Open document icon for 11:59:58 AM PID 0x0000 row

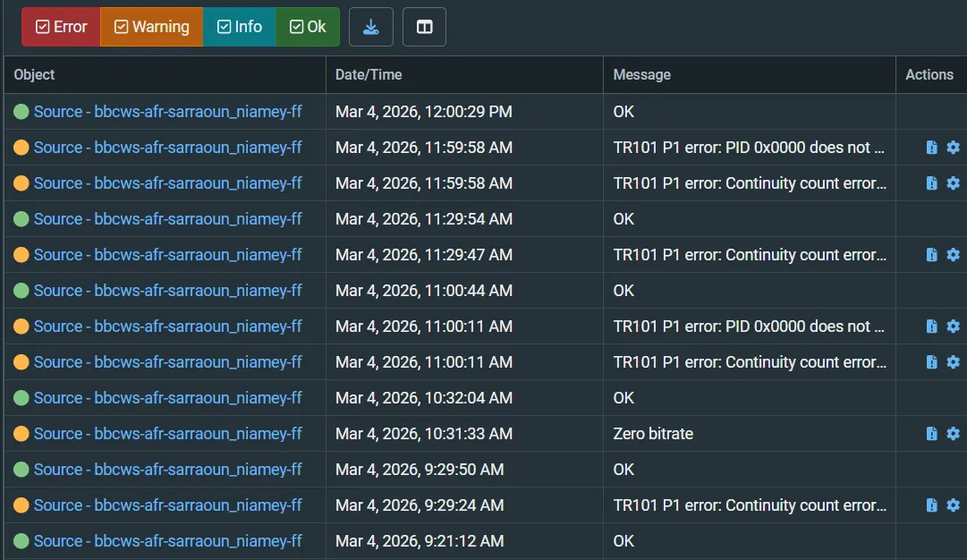[931, 148]
